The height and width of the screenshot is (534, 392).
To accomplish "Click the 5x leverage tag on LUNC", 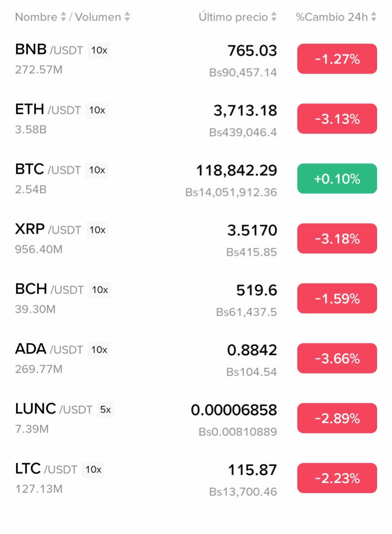I will tap(106, 409).
